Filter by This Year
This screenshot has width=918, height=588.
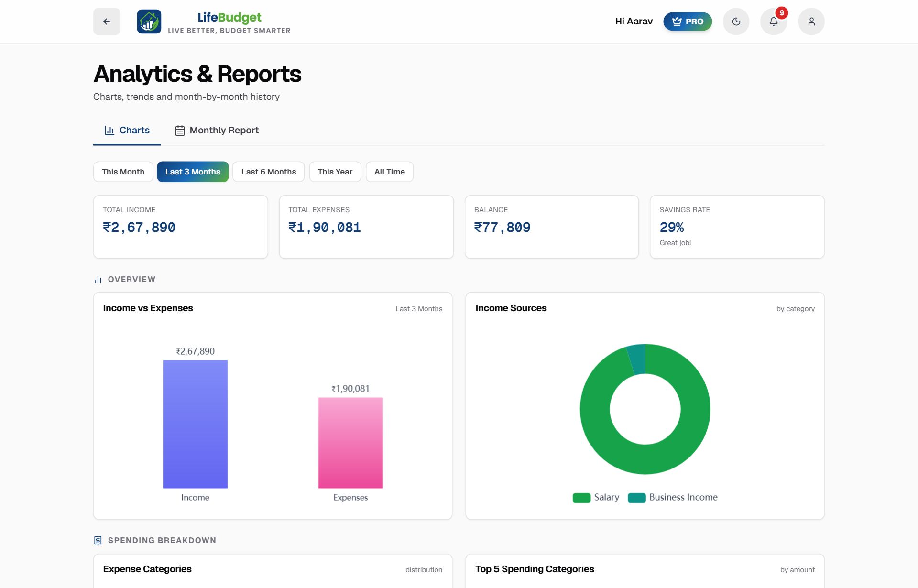(x=335, y=172)
